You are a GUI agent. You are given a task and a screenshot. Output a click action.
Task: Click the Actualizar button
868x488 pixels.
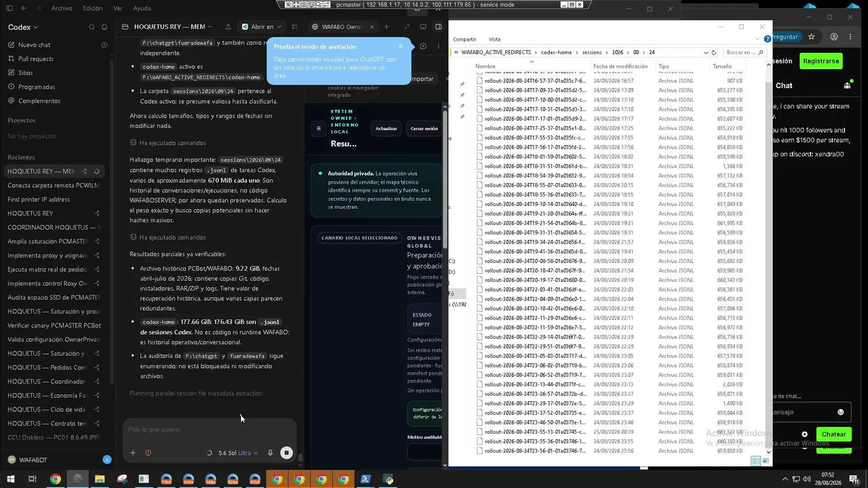point(387,128)
